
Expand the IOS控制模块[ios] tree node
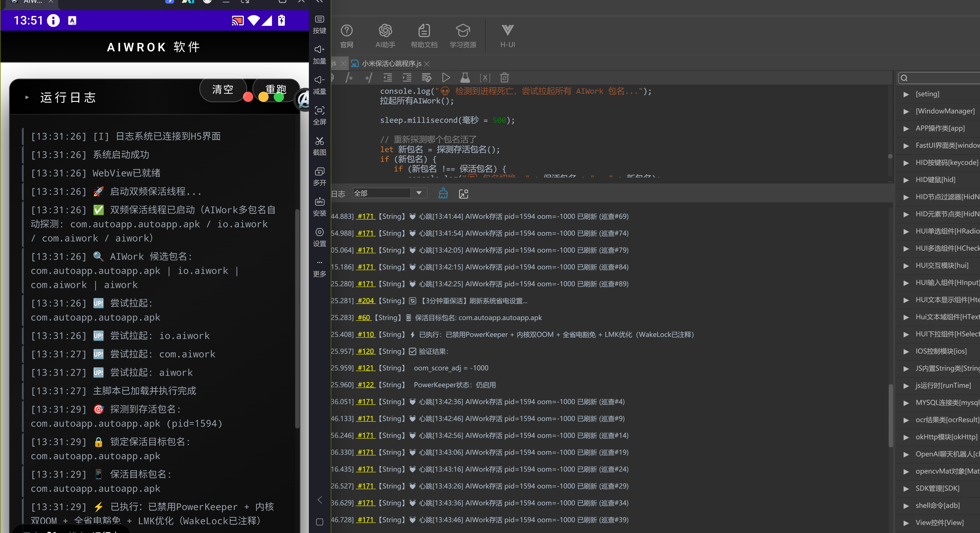(x=906, y=351)
